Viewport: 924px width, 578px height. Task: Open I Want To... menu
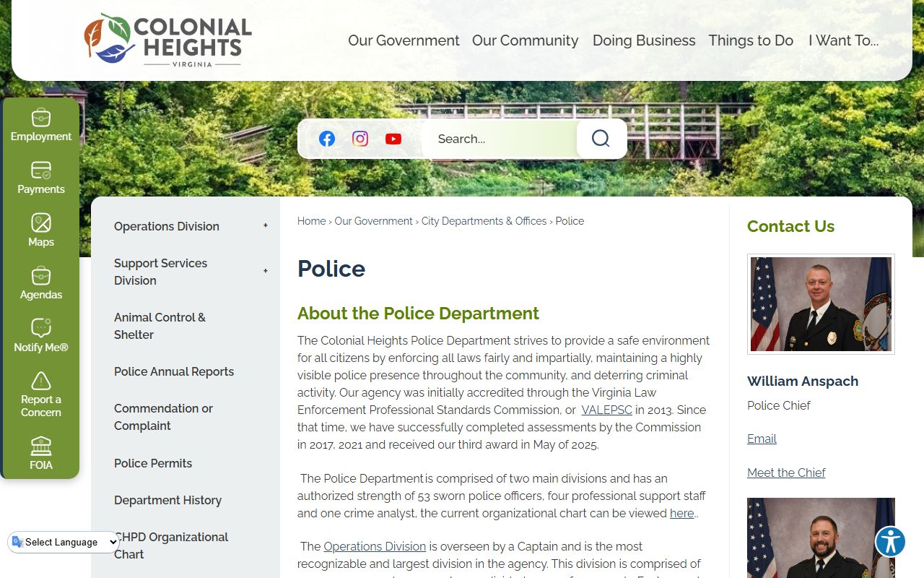click(x=843, y=40)
